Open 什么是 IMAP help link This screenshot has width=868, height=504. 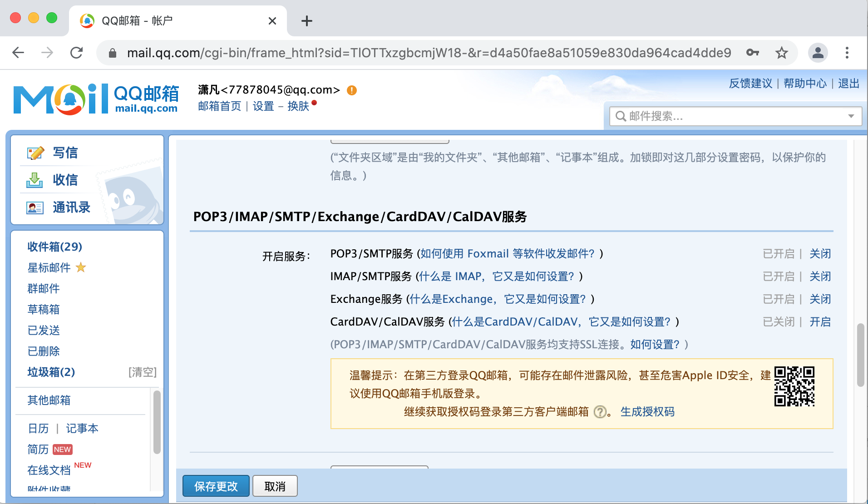point(497,276)
